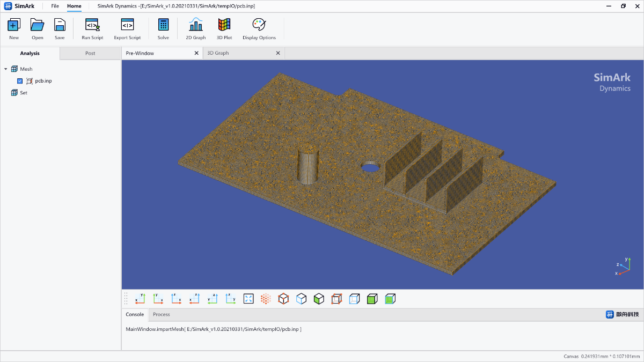Switch to the Post panel tab
The image size is (644, 362).
(90, 53)
